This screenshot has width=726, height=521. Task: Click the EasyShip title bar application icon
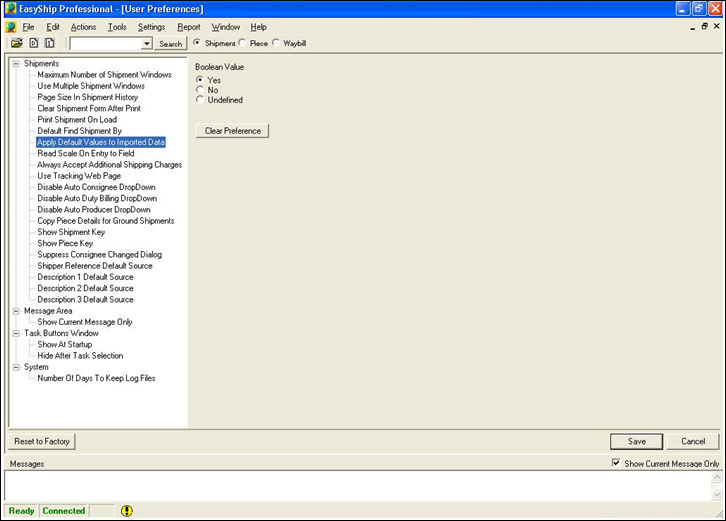click(11, 9)
